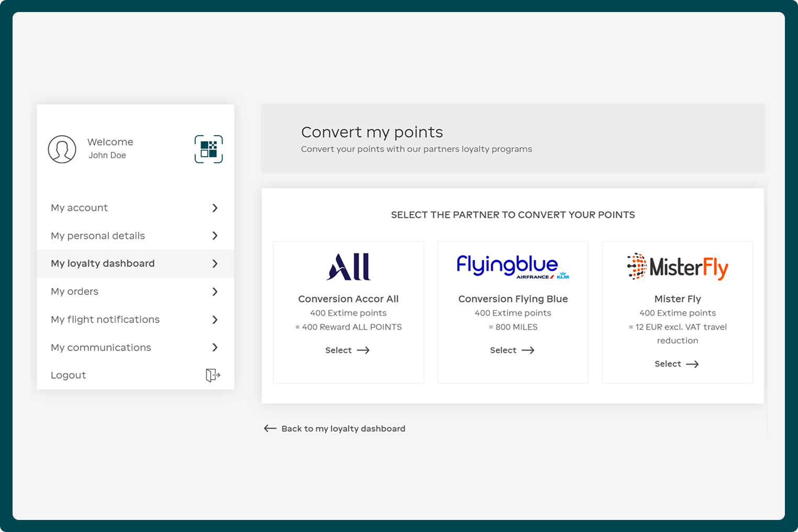Expand My loyalty dashboard chevron
This screenshot has width=798, height=532.
215,263
